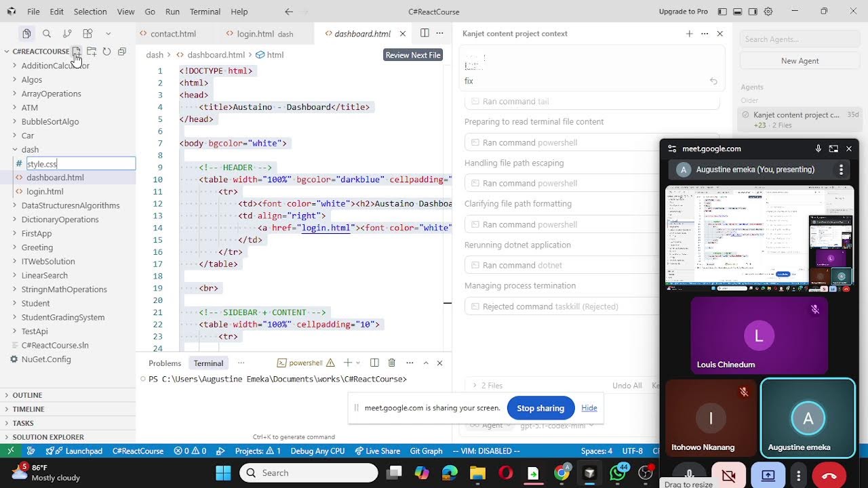This screenshot has width=868, height=488.
Task: Expand the OUTLINE section
Action: click(x=27, y=395)
